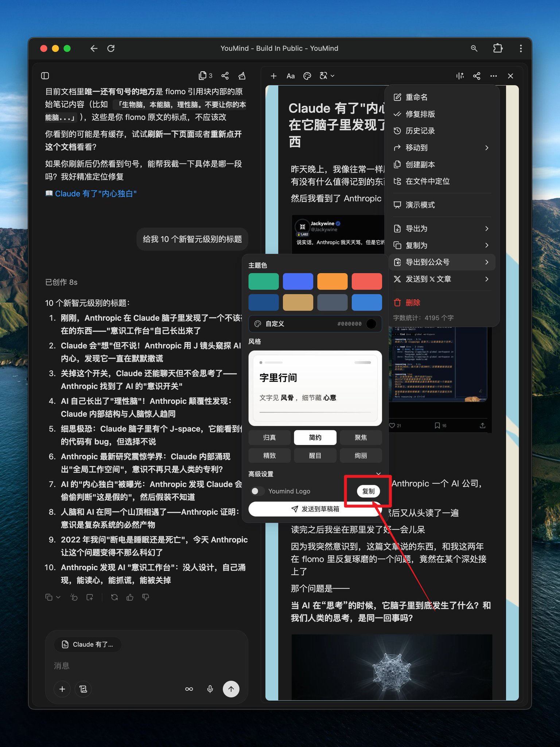The image size is (560, 747).
Task: Open the horizontal three-dot more menu
Action: tap(494, 76)
